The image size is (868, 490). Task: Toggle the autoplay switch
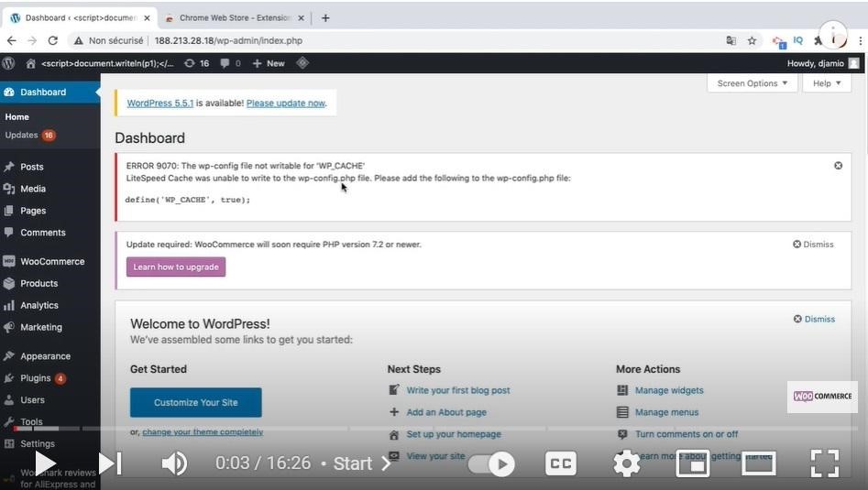[491, 464]
